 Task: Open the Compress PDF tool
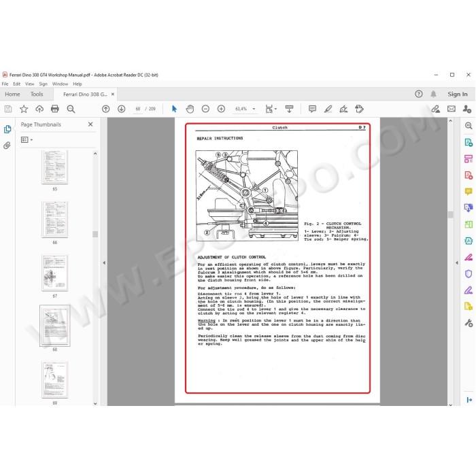pyautogui.click(x=469, y=241)
